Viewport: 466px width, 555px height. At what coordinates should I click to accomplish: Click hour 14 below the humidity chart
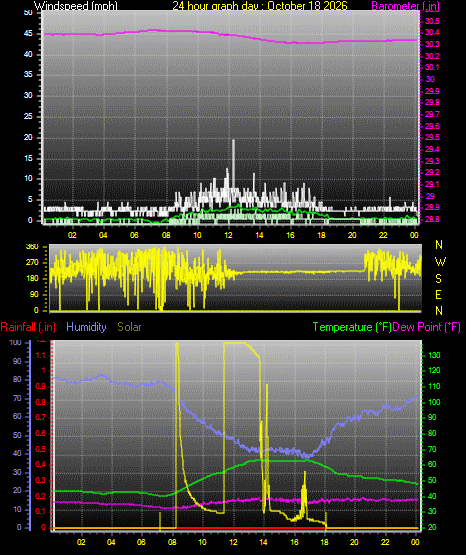264,542
